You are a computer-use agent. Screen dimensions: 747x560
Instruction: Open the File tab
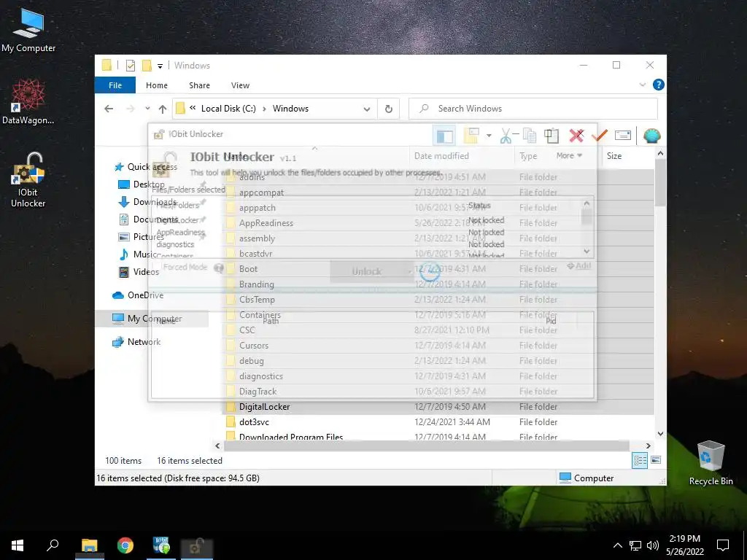coord(115,85)
